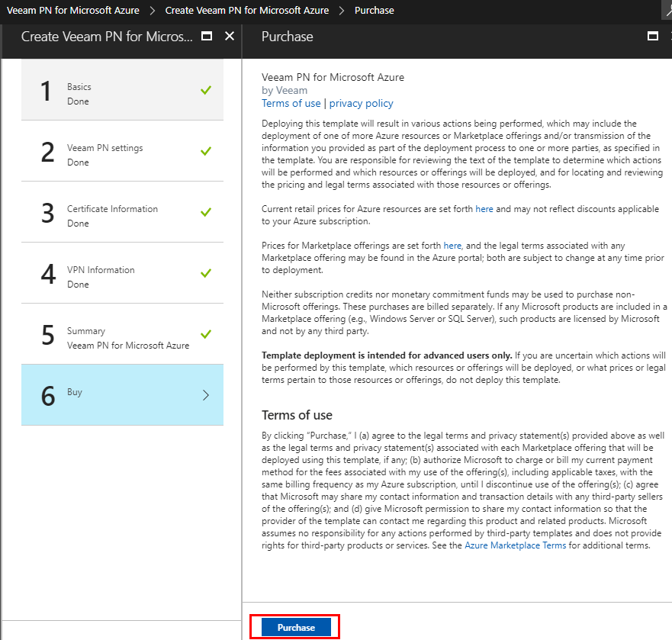Maximize the Purchase blade
Image resolution: width=672 pixels, height=640 pixels.
point(653,36)
